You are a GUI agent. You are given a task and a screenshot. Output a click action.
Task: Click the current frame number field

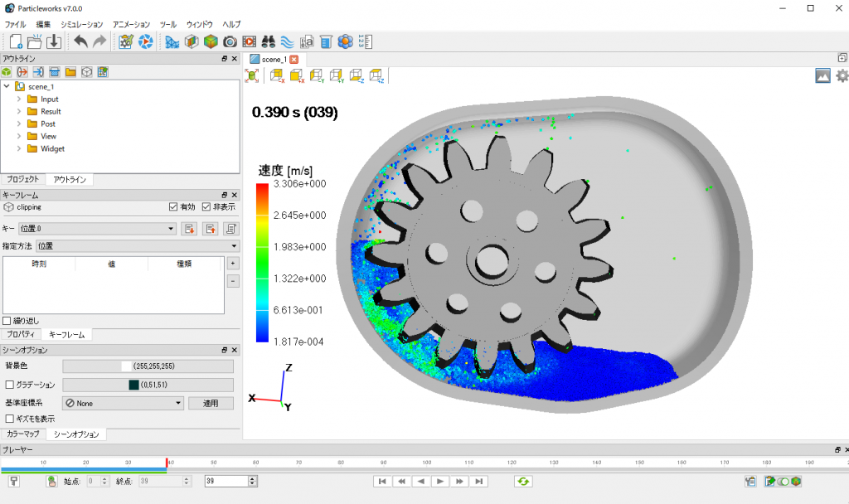pos(226,481)
